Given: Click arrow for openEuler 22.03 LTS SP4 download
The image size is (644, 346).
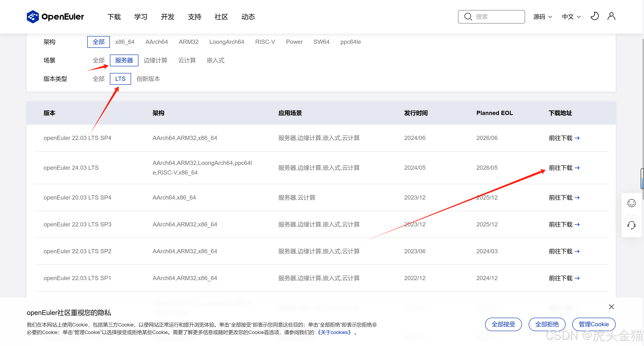Looking at the screenshot, I should tap(577, 138).
